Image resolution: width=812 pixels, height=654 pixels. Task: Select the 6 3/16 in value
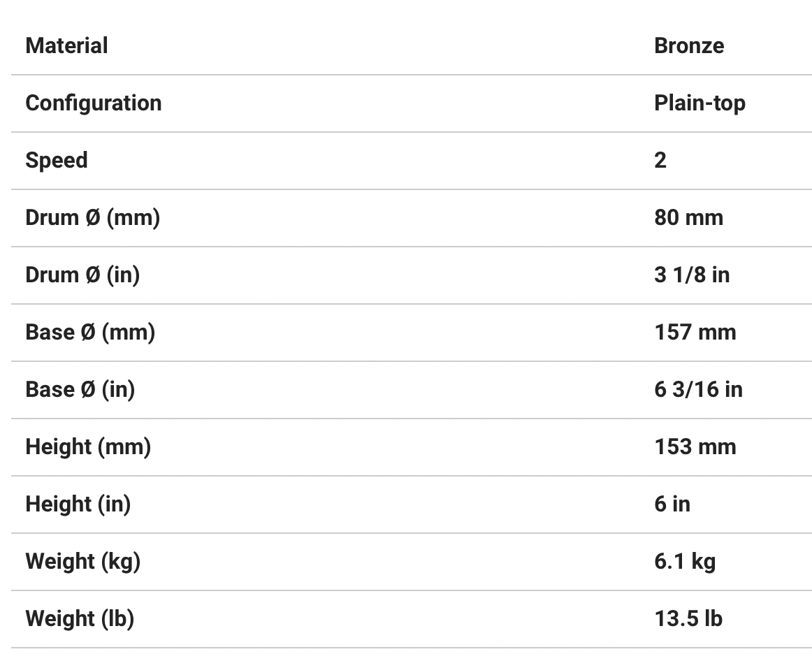[x=698, y=390]
